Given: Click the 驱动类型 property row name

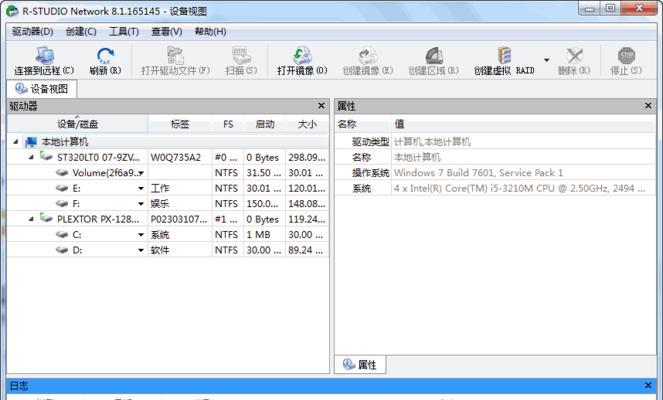Looking at the screenshot, I should 370,142.
